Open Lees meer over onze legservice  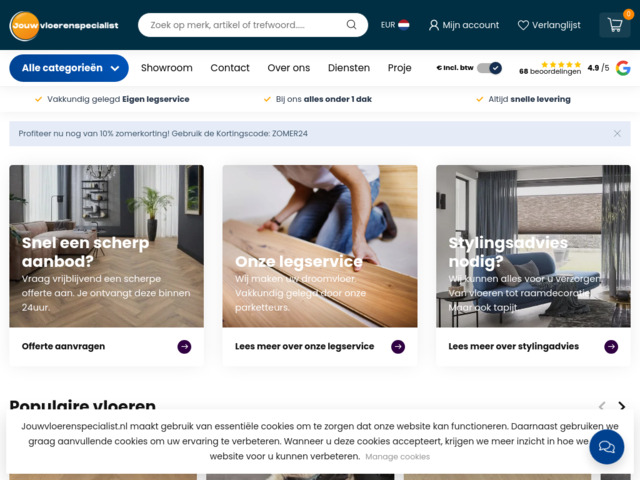click(x=304, y=346)
